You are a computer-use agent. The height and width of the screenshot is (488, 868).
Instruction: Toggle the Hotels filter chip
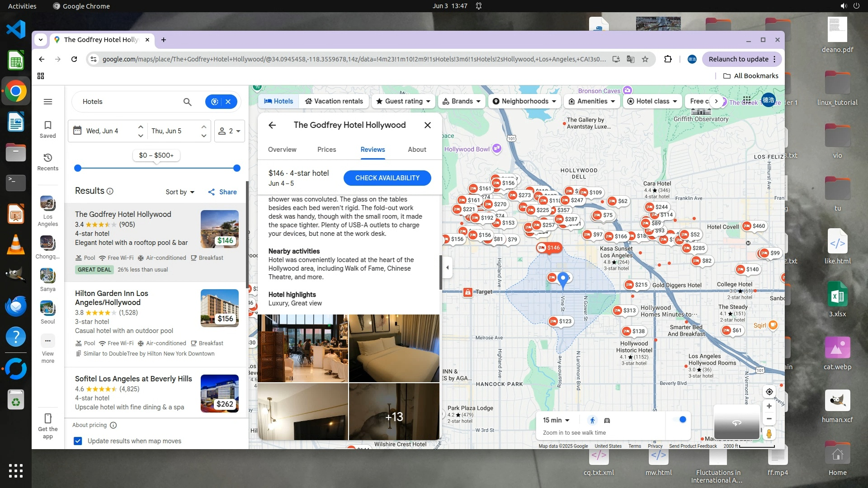(278, 101)
